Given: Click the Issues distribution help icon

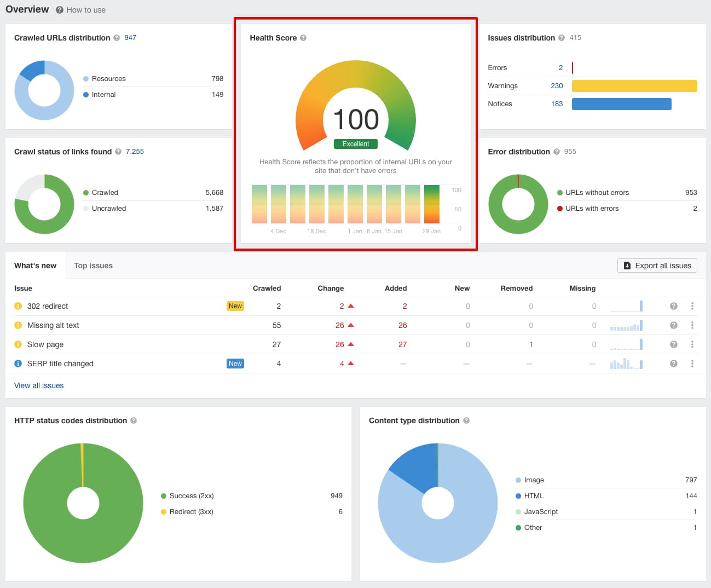Looking at the screenshot, I should 561,38.
